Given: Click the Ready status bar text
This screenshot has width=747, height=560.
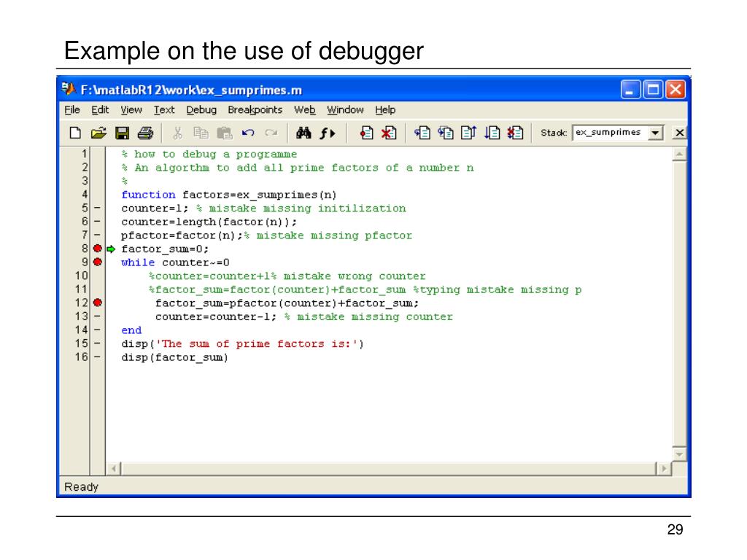Looking at the screenshot, I should [x=82, y=486].
